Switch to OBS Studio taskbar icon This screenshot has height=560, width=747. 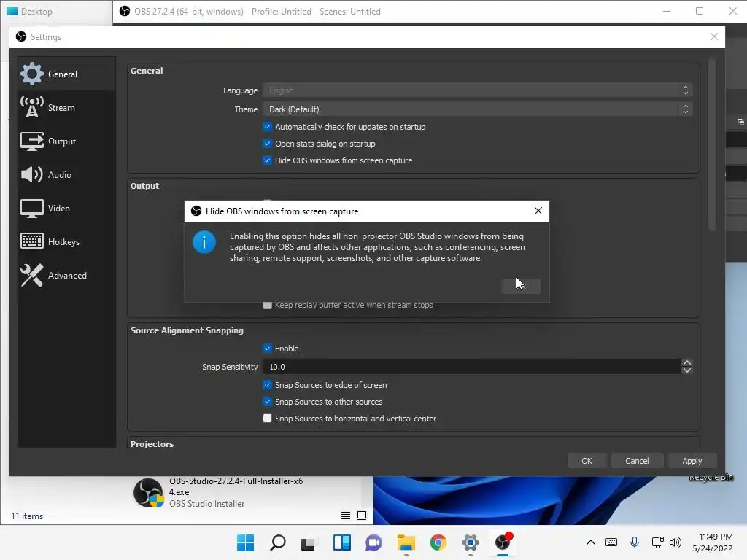point(503,542)
